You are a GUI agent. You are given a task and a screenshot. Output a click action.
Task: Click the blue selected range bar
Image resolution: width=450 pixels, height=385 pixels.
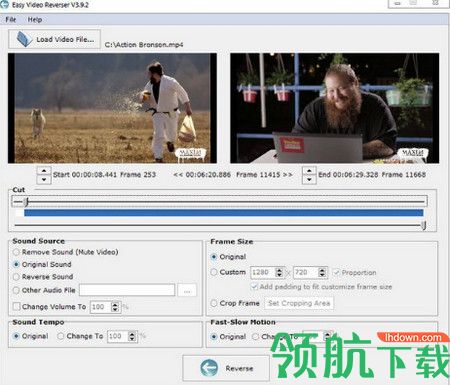click(x=224, y=213)
